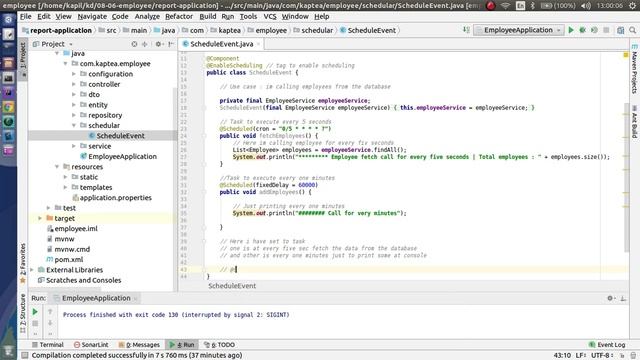Click the 4: Run tool window button
The width and height of the screenshot is (640, 360).
[182, 344]
